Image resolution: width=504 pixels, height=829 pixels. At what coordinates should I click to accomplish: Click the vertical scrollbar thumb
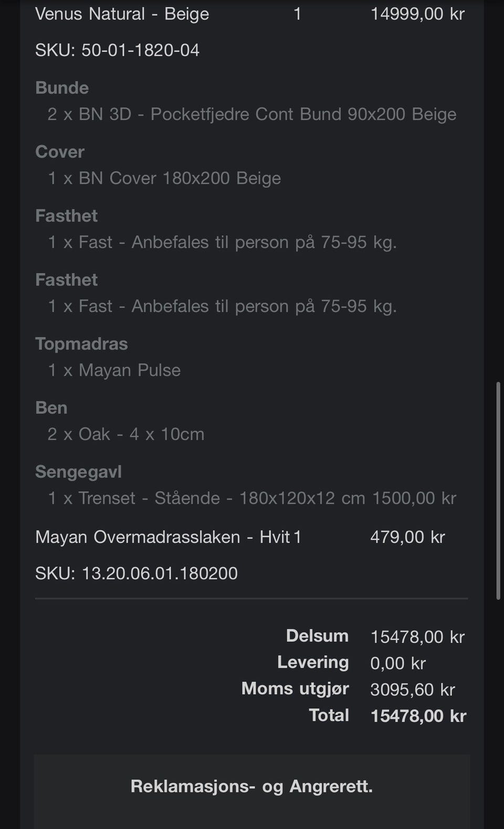click(498, 490)
